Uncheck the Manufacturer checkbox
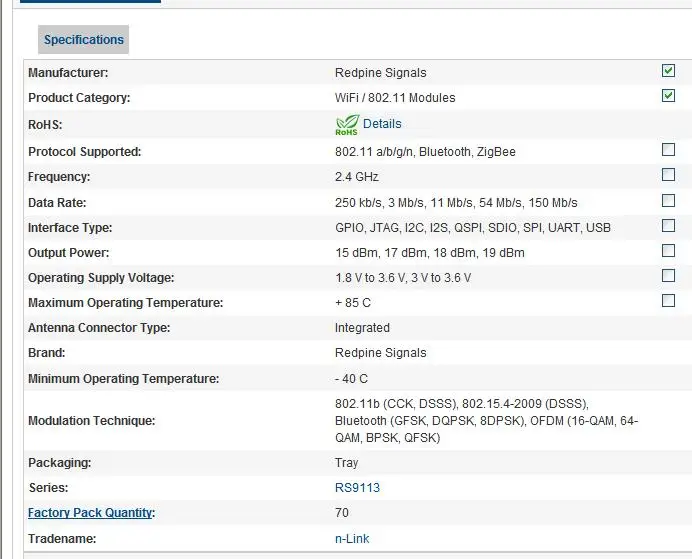This screenshot has height=559, width=692. (x=668, y=71)
